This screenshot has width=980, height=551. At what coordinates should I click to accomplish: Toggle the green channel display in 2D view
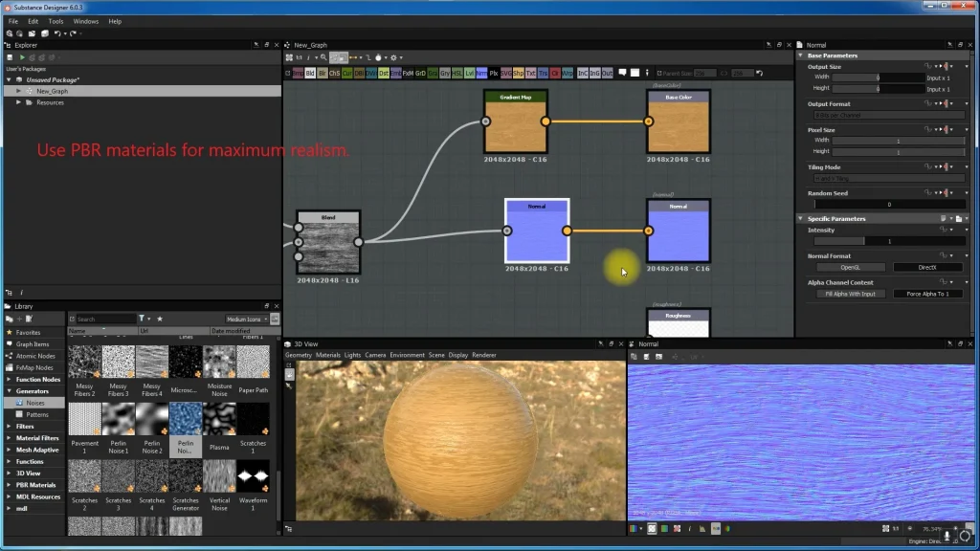pyautogui.click(x=664, y=528)
